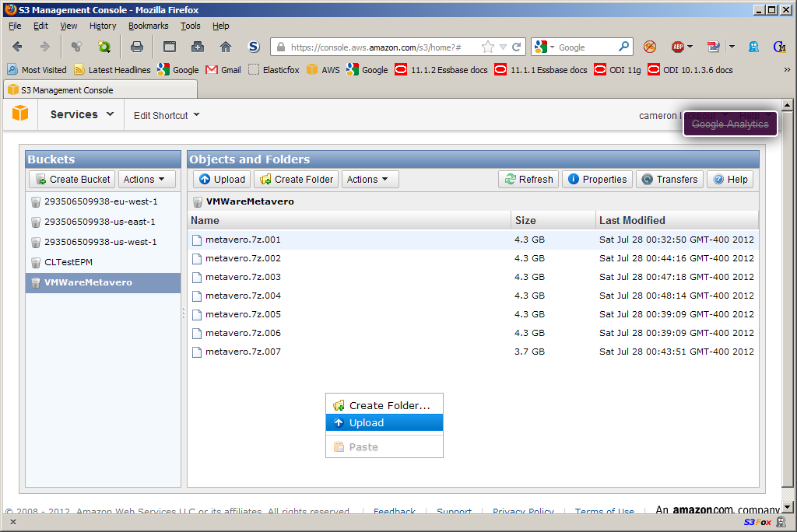
Task: Open the Tools menu
Action: pos(190,26)
